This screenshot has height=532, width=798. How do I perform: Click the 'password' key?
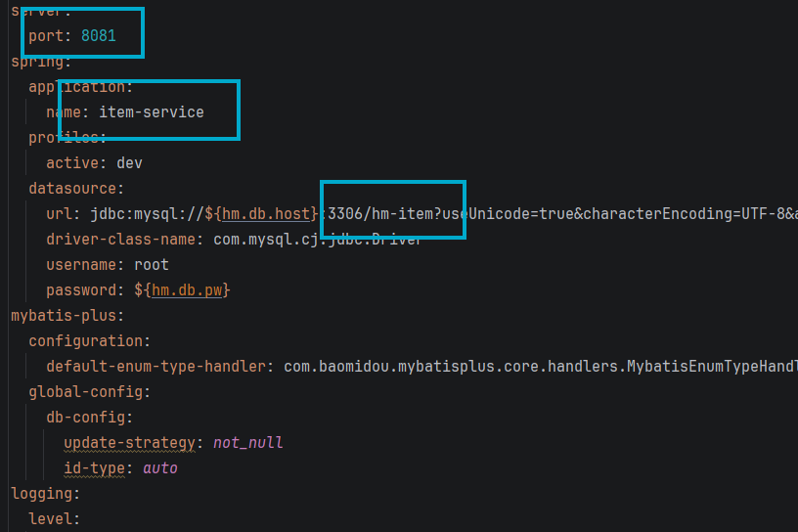[x=81, y=290]
